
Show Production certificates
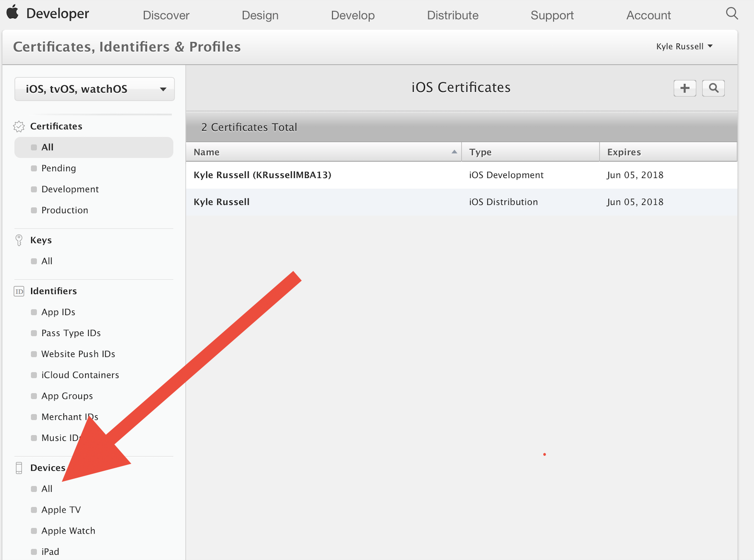click(65, 211)
